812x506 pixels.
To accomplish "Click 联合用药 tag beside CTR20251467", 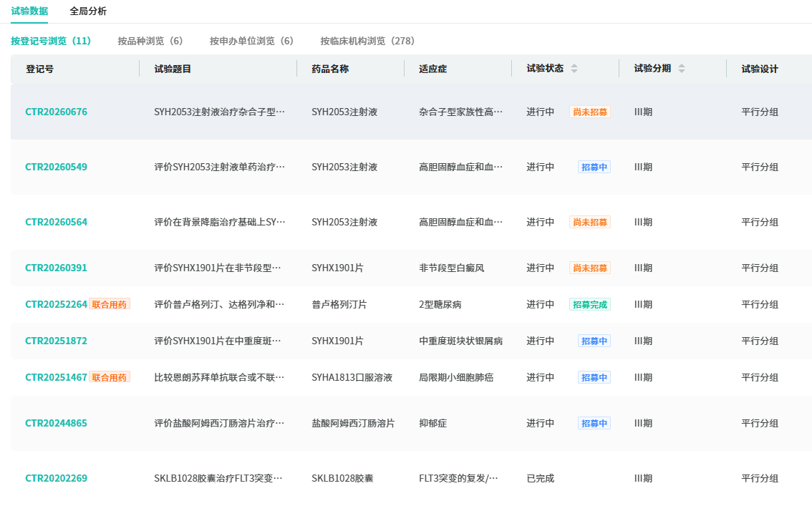I will coord(110,377).
